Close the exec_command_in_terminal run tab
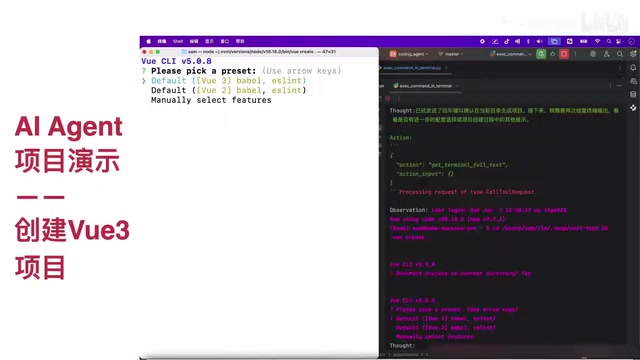640x360 pixels. tap(457, 86)
